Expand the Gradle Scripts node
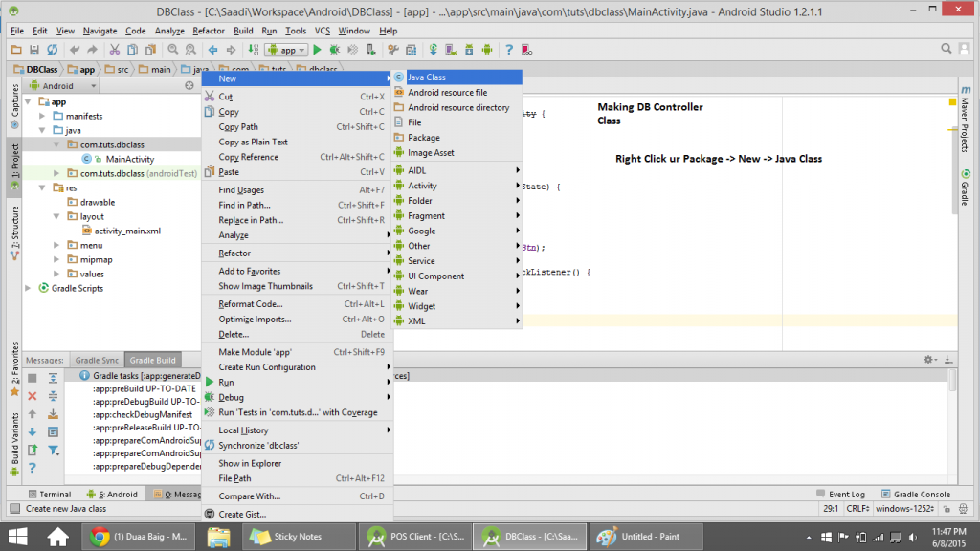Image resolution: width=980 pixels, height=551 pixels. pyautogui.click(x=29, y=288)
